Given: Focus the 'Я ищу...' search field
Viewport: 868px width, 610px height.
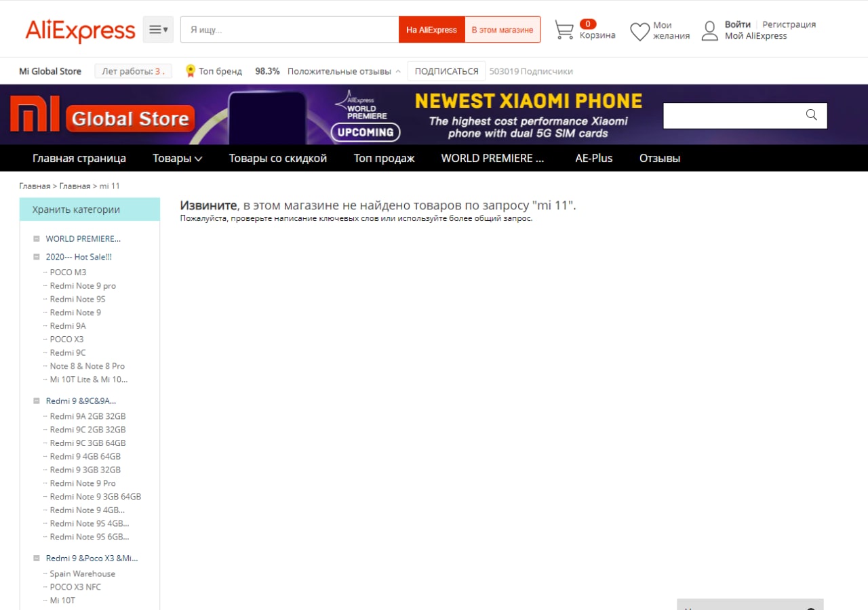Looking at the screenshot, I should tap(290, 30).
